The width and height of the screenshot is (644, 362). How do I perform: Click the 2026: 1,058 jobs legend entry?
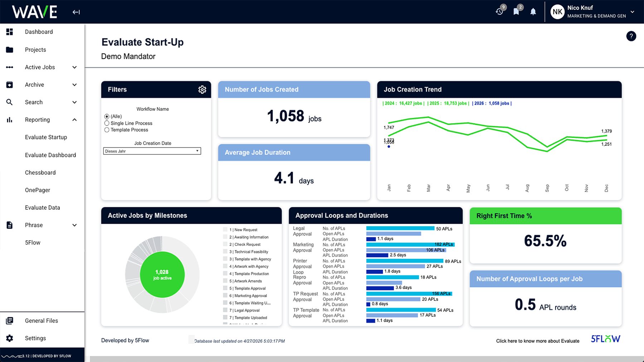pyautogui.click(x=492, y=103)
